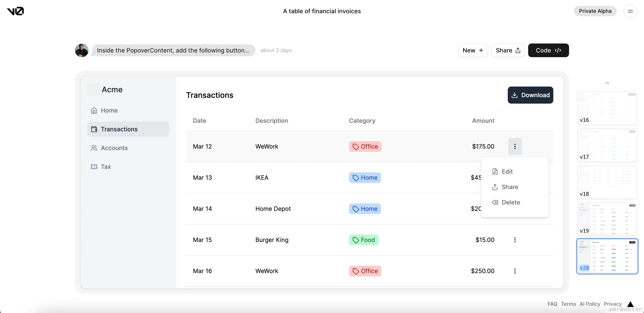Click the Code button
Image resolution: width=644 pixels, height=313 pixels.
coord(548,50)
